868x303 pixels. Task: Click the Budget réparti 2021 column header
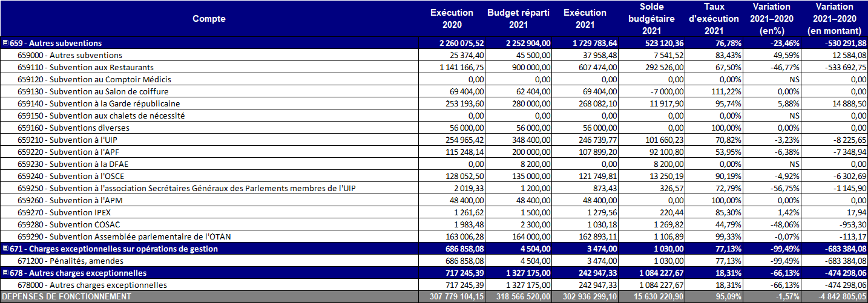(518, 19)
